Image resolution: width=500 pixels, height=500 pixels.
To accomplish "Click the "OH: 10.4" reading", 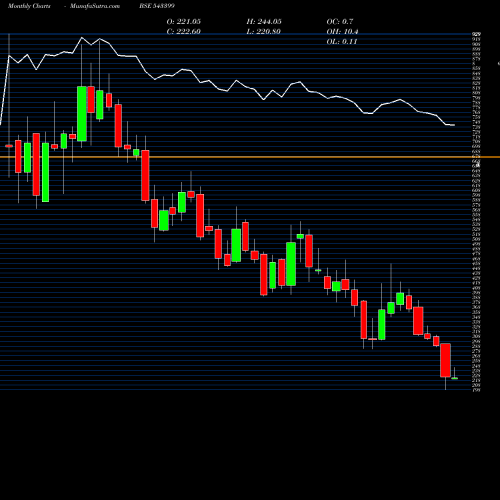I will click(x=342, y=32).
